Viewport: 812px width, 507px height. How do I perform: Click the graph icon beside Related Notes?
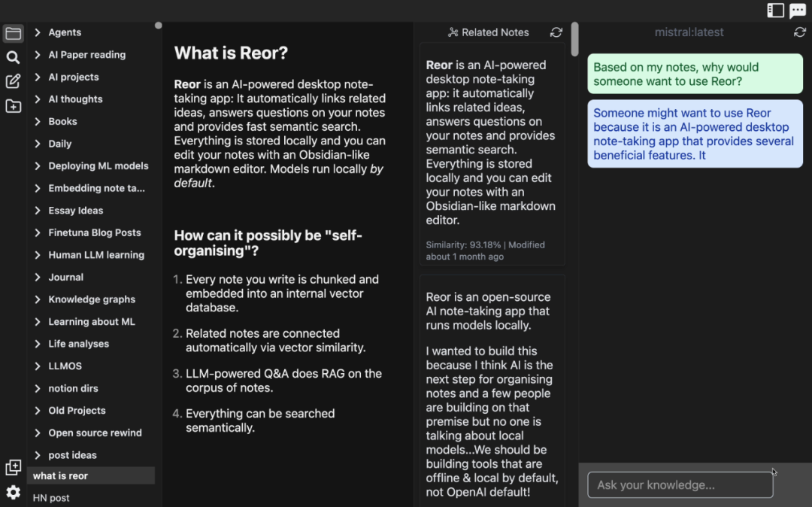[453, 32]
